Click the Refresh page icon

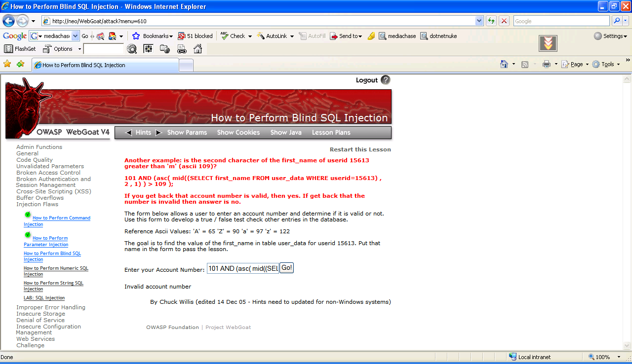[x=491, y=21]
